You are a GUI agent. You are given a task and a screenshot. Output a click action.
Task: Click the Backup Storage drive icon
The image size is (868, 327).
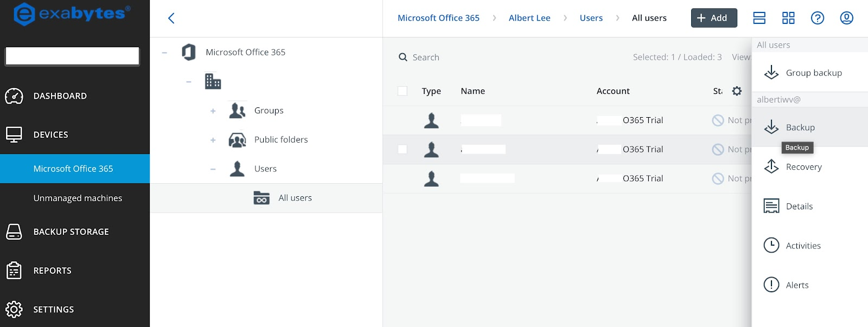pos(14,232)
